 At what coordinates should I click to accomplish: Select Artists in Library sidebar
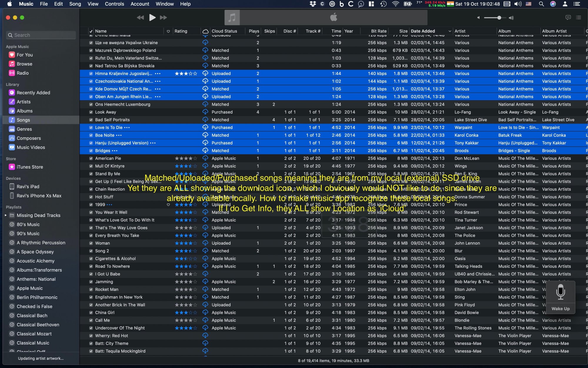click(x=24, y=102)
